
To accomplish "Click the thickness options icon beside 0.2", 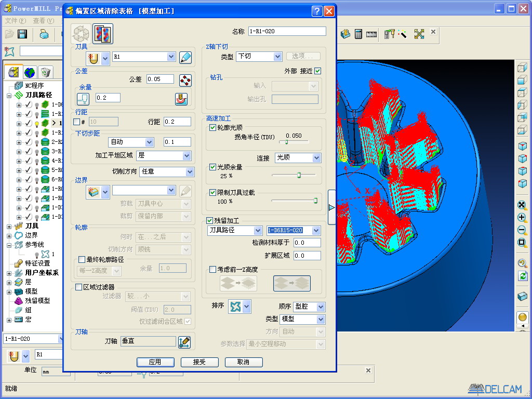I will point(181,99).
